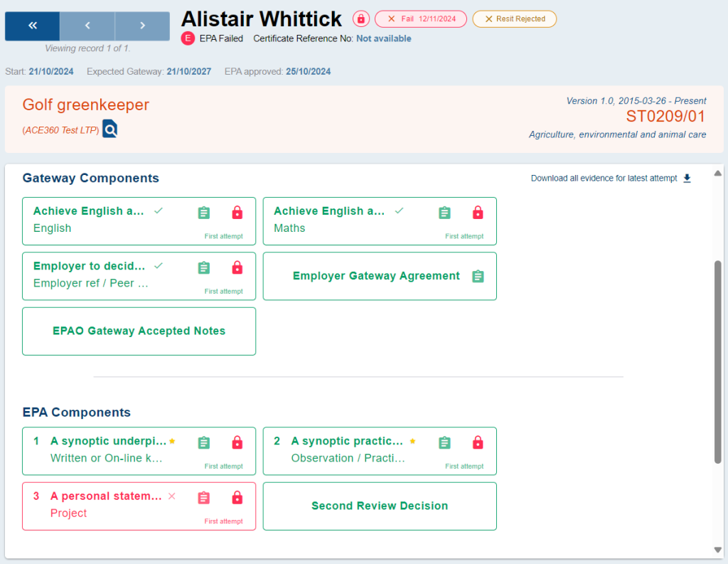The height and width of the screenshot is (564, 728).
Task: Click the Resit Rejected status badge
Action: tap(514, 19)
